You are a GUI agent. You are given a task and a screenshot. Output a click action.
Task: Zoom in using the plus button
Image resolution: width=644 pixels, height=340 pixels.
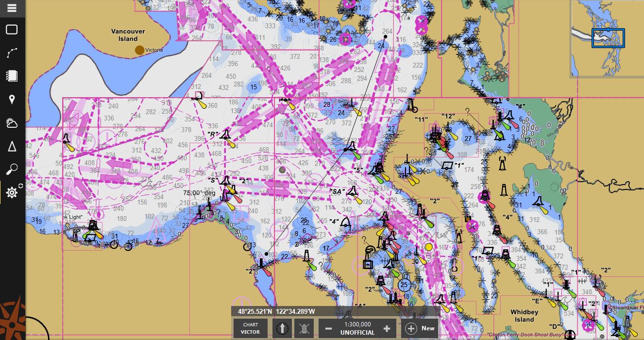click(387, 329)
